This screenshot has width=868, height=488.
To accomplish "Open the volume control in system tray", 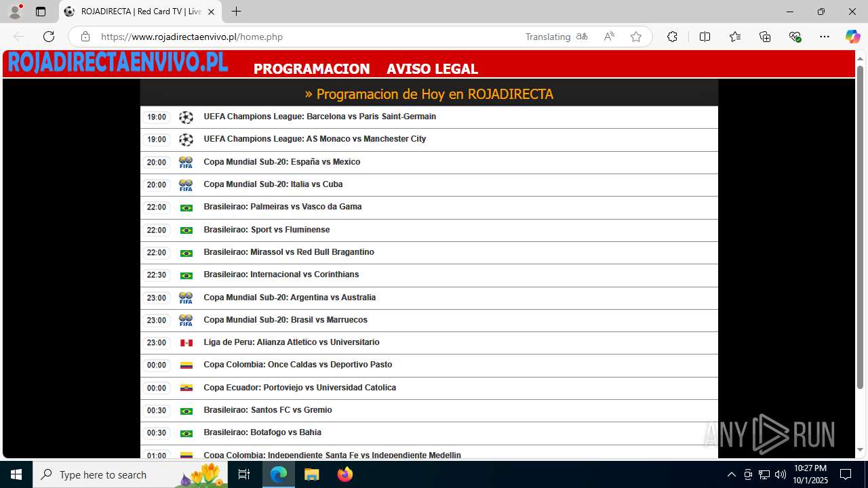I will [x=780, y=474].
